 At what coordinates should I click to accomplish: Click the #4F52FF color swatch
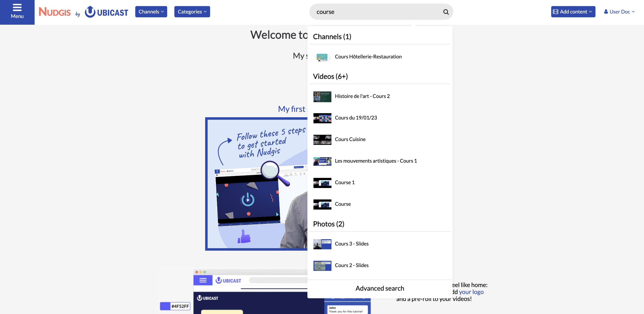[x=175, y=306]
